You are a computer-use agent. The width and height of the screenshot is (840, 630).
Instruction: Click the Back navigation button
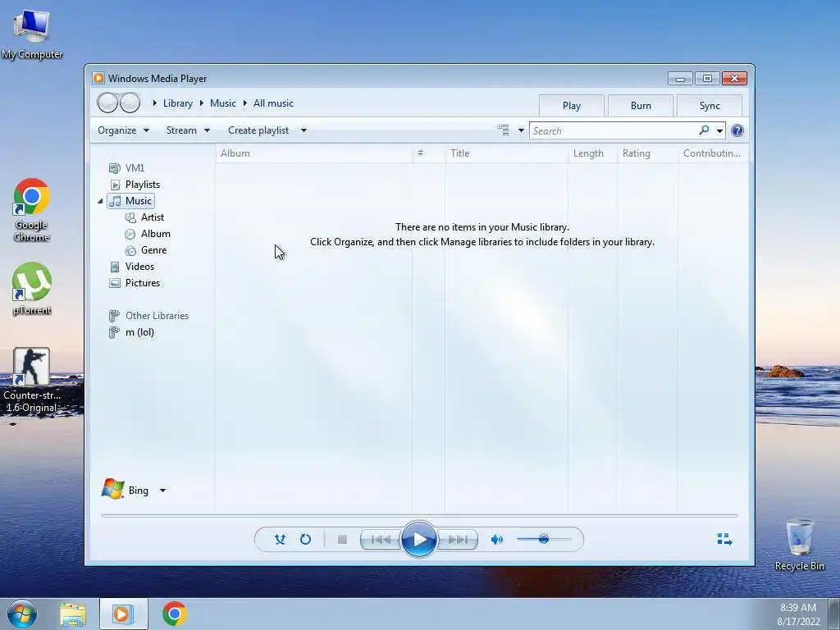tap(107, 103)
